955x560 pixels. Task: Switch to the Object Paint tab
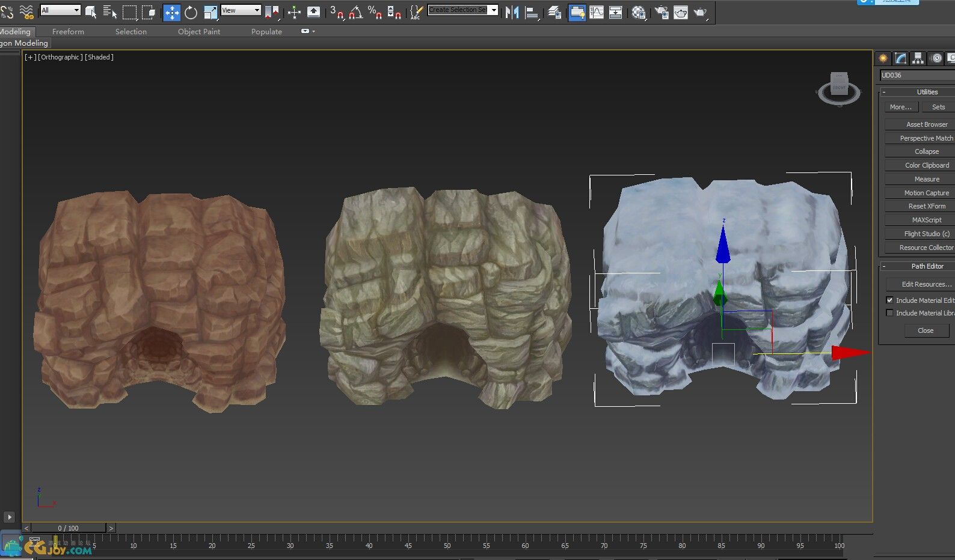[199, 31]
